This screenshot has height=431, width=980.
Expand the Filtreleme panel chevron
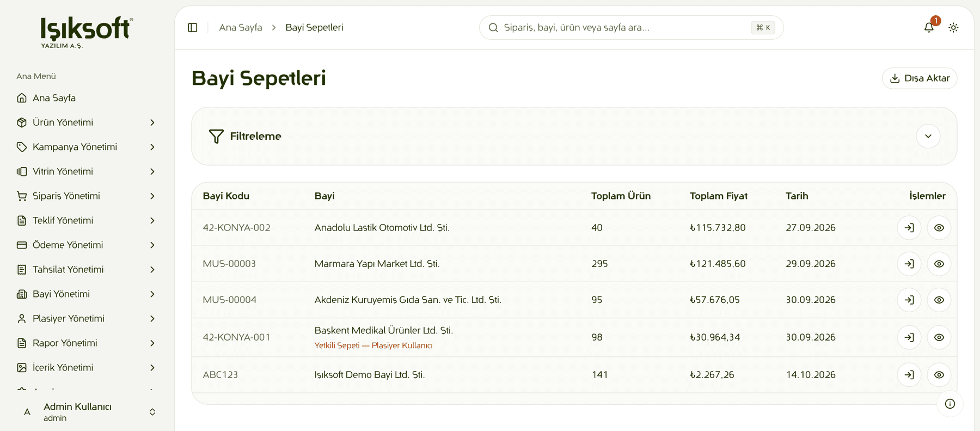point(928,136)
